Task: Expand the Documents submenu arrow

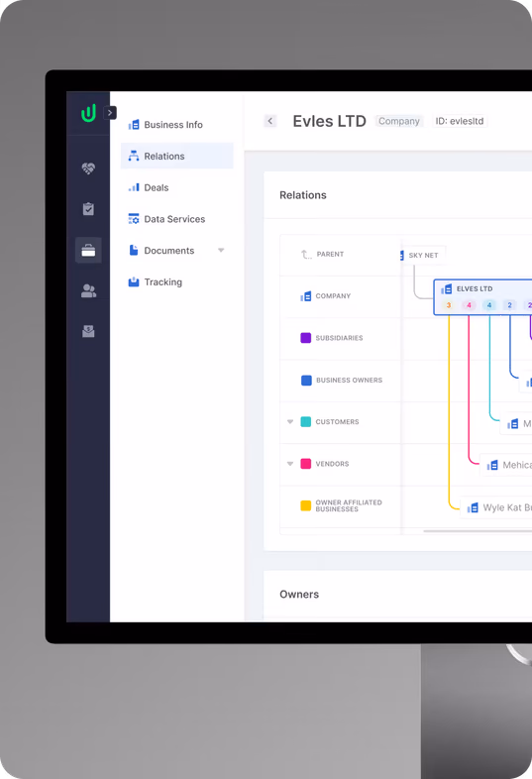Action: click(221, 251)
